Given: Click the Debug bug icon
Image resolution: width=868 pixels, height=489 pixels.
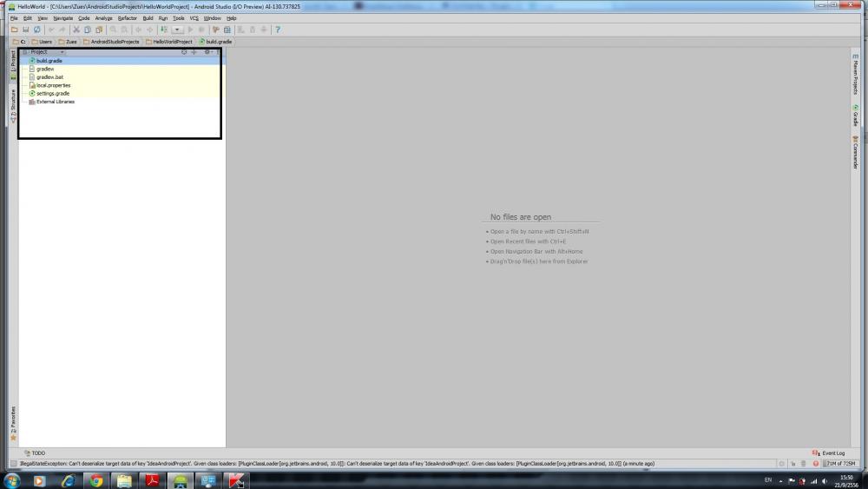Looking at the screenshot, I should tap(201, 30).
